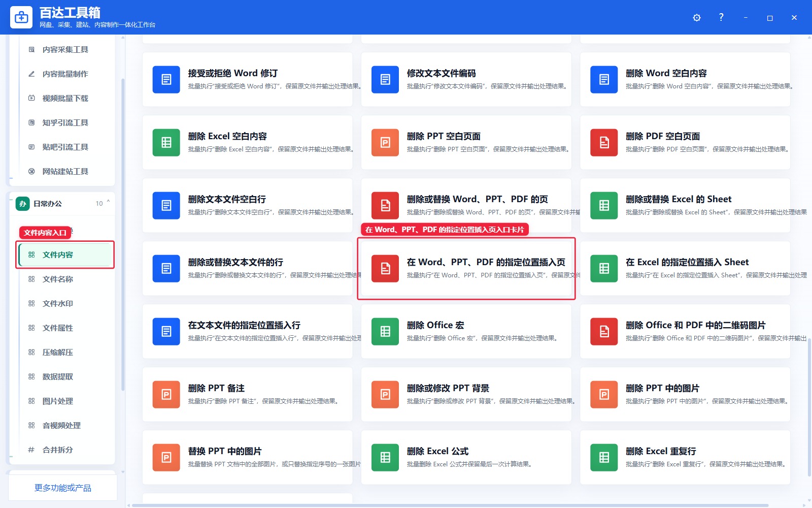
Task: Click the pencil icon beside 内容批量制作
Action: 31,74
